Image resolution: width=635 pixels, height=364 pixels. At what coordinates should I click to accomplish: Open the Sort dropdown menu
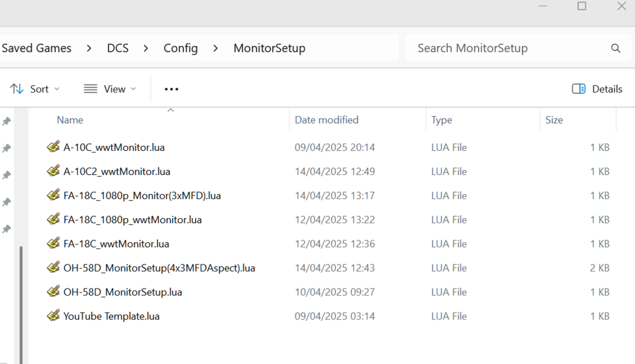(x=36, y=89)
